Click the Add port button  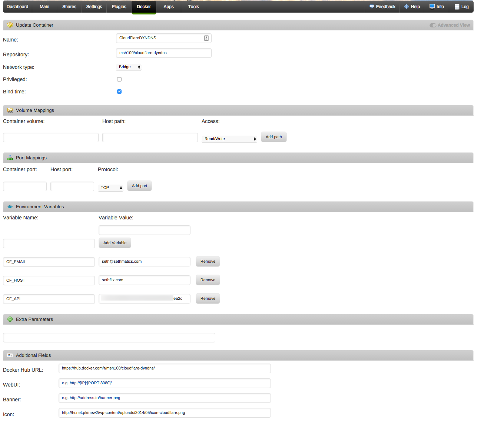[140, 186]
